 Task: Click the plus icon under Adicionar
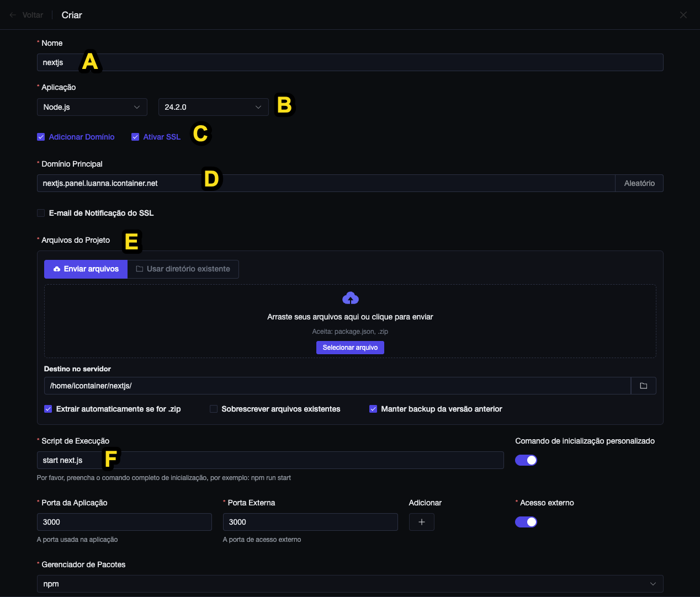point(422,522)
